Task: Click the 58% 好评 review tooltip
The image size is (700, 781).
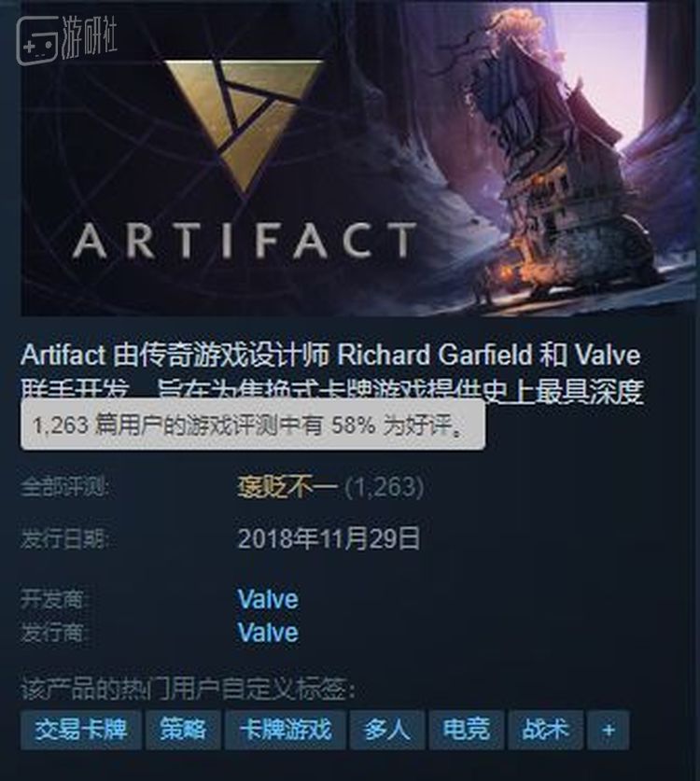Action: click(253, 425)
